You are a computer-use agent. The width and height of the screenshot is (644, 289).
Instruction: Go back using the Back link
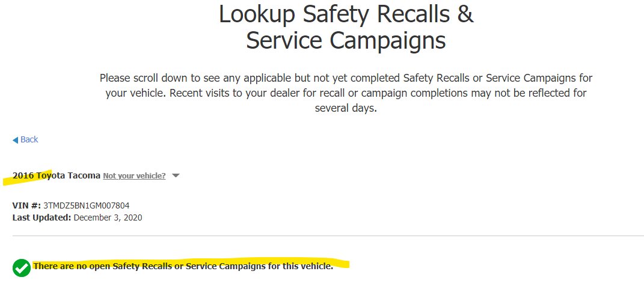coord(25,139)
